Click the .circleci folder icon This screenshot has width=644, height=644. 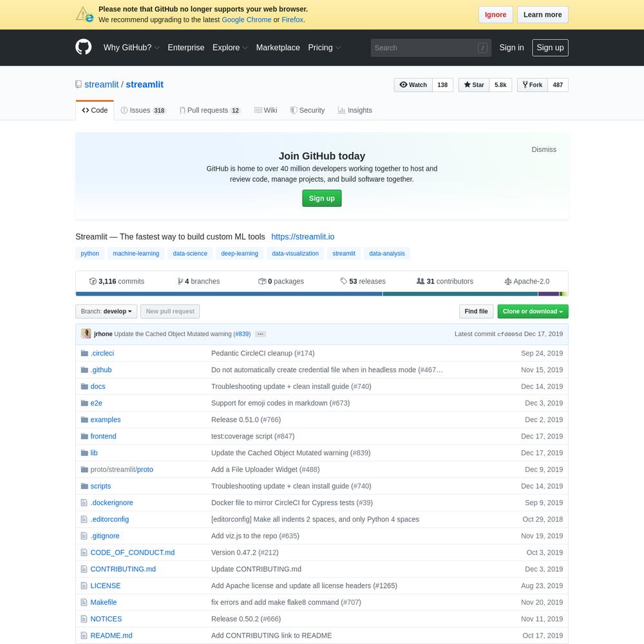point(84,353)
